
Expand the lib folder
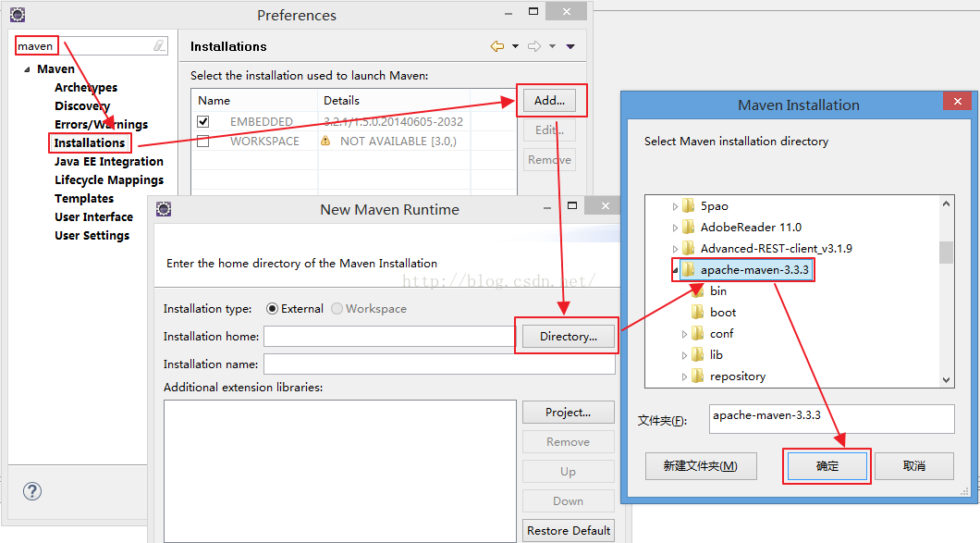click(684, 355)
